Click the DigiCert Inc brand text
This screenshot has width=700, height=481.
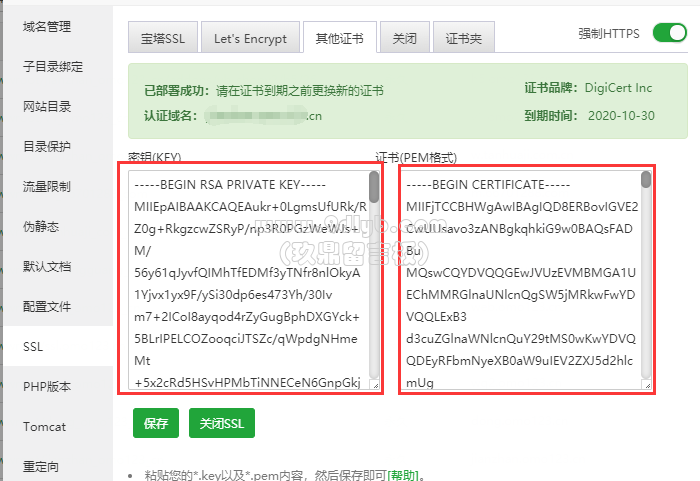618,88
